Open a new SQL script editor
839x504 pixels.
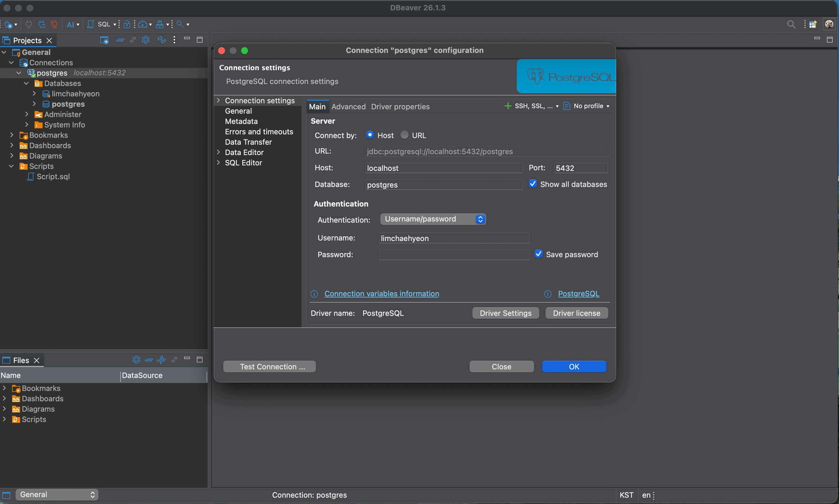tap(90, 24)
